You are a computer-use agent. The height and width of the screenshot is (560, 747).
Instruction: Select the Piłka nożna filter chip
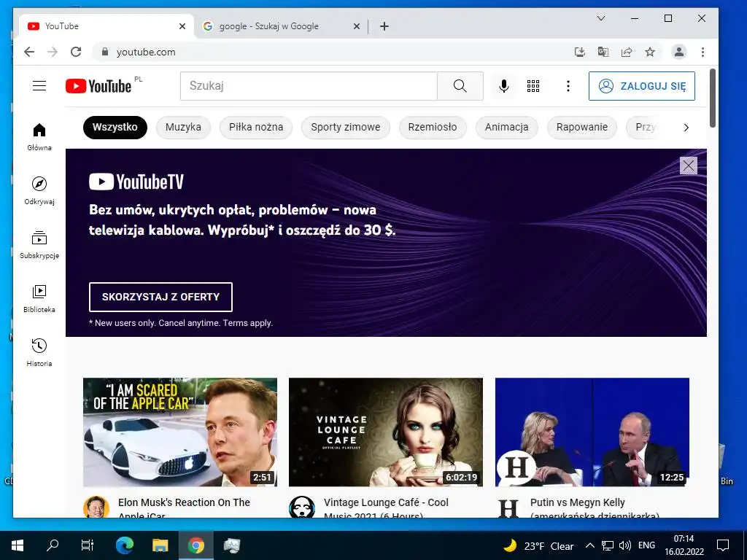256,127
